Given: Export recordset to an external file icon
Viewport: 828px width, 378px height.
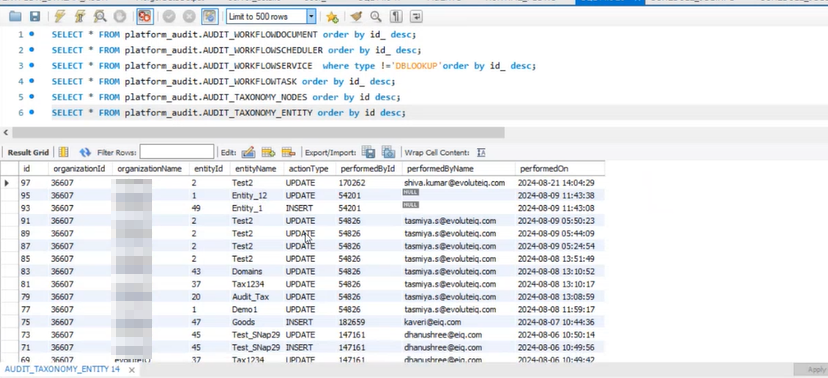Looking at the screenshot, I should pos(368,153).
